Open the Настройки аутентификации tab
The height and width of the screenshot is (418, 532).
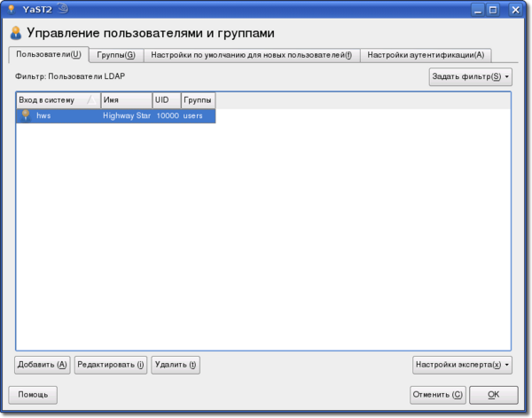click(426, 55)
